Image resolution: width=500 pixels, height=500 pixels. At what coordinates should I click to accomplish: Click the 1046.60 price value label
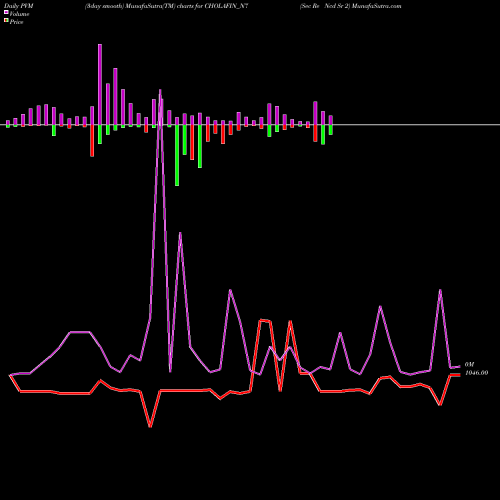pyautogui.click(x=477, y=373)
